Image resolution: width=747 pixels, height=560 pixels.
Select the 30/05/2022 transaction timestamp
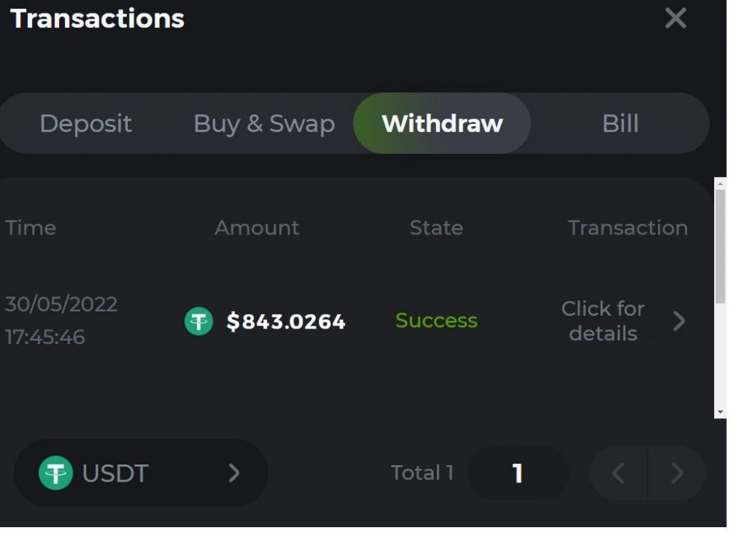pos(62,320)
